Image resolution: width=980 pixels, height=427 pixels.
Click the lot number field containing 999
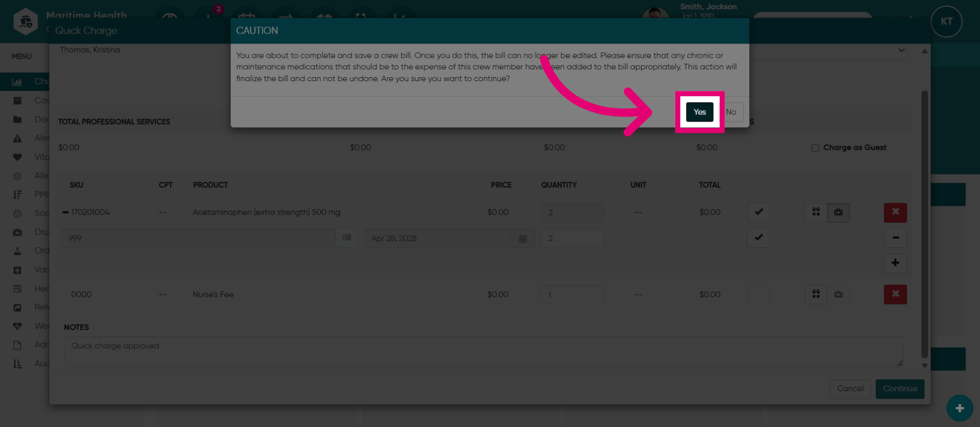coord(199,239)
